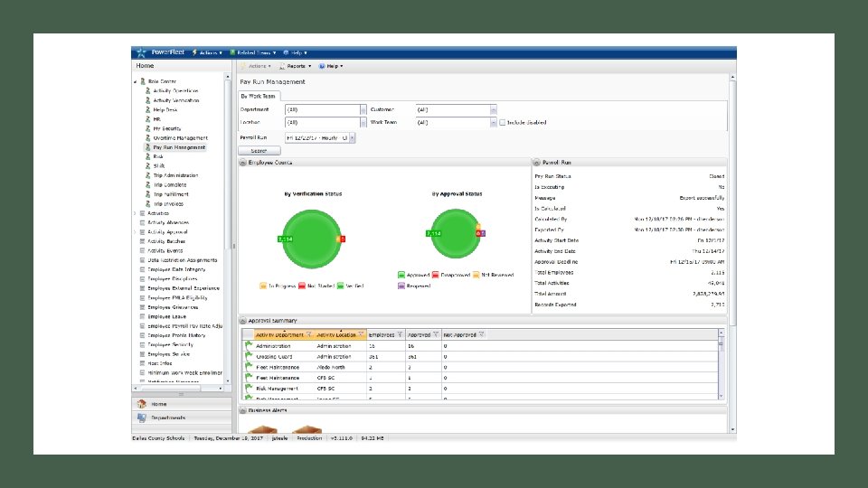
Task: Select the By Work Team tab
Action: (259, 96)
